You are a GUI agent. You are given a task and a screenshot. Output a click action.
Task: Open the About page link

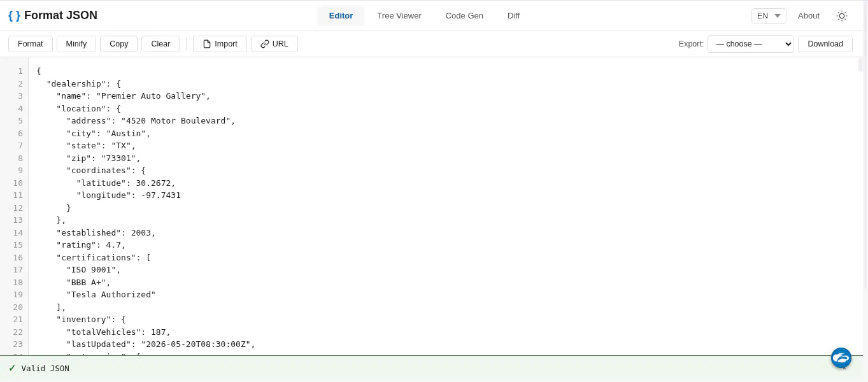tap(809, 16)
